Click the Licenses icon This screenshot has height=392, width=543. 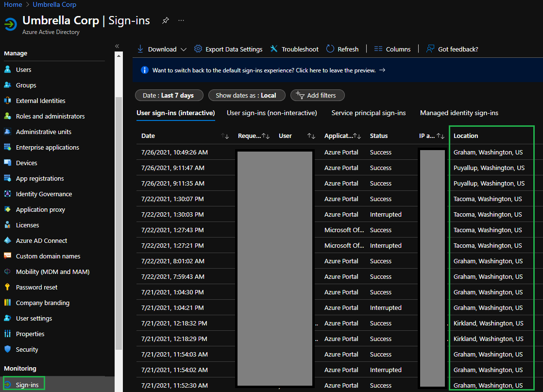(x=8, y=225)
